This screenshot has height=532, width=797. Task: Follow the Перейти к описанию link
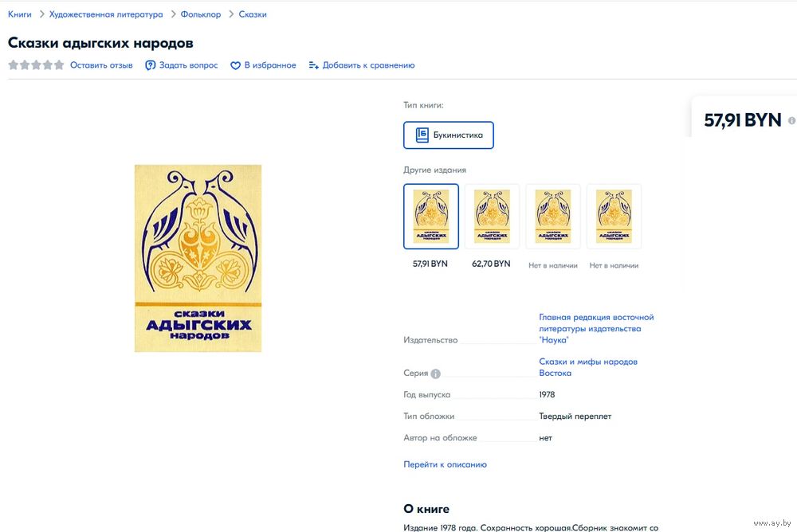445,464
